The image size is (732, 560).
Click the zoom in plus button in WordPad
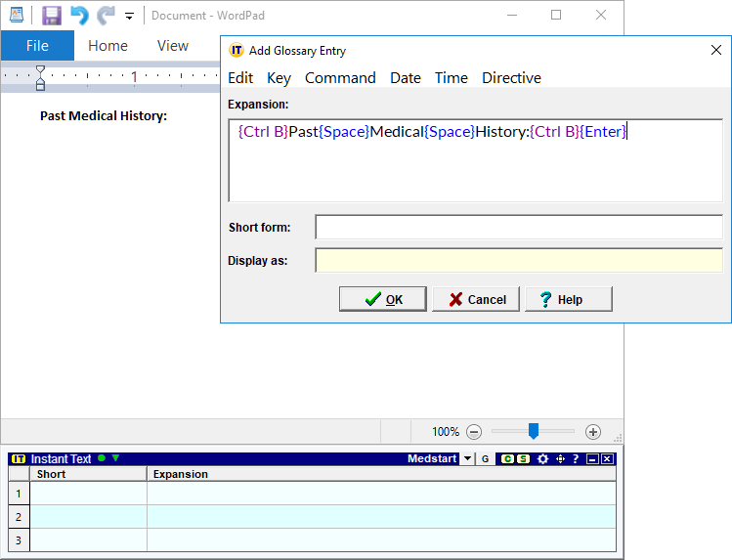coord(593,432)
